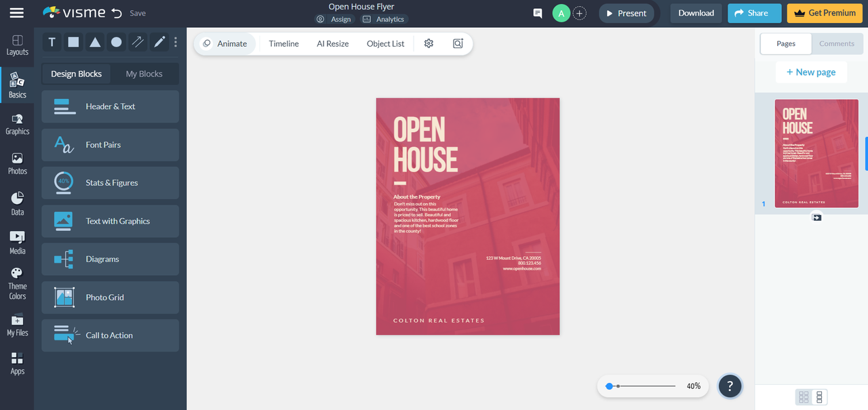Open Font Pairs blocks
This screenshot has height=410, width=868.
point(110,144)
